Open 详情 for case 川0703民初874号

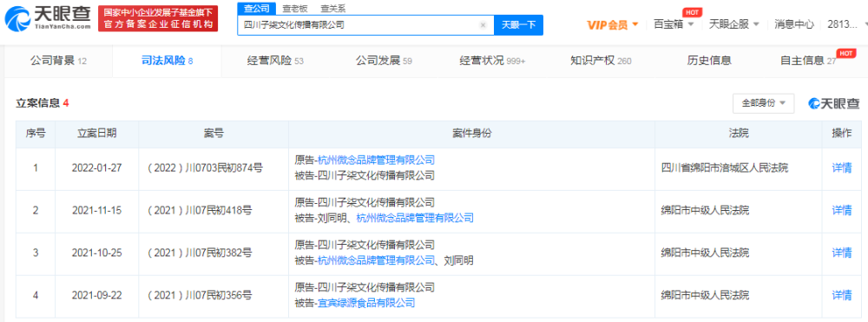pos(842,168)
